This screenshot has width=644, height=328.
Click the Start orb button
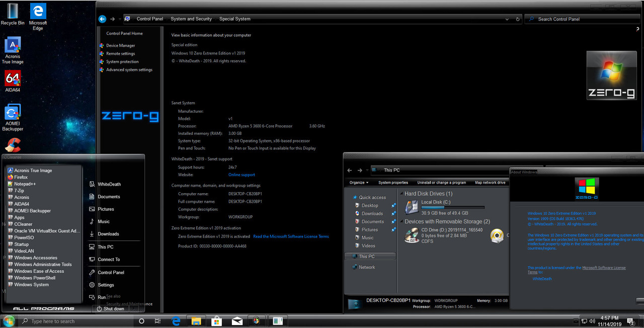pyautogui.click(x=9, y=321)
